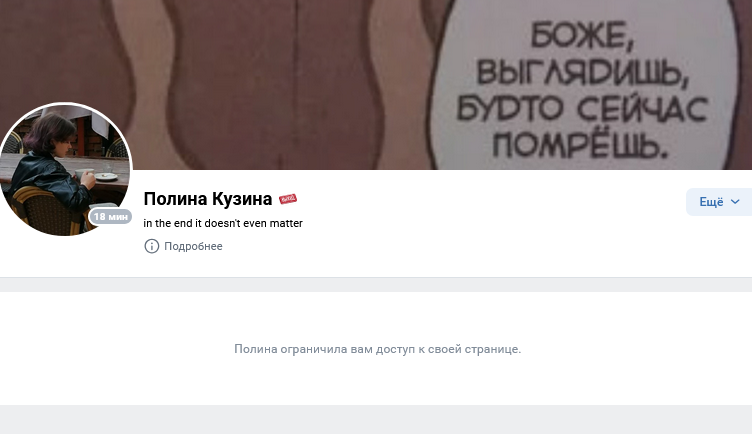The width and height of the screenshot is (752, 434).
Task: Select the status text "in the end it doesn't even matter"
Action: pyautogui.click(x=223, y=223)
